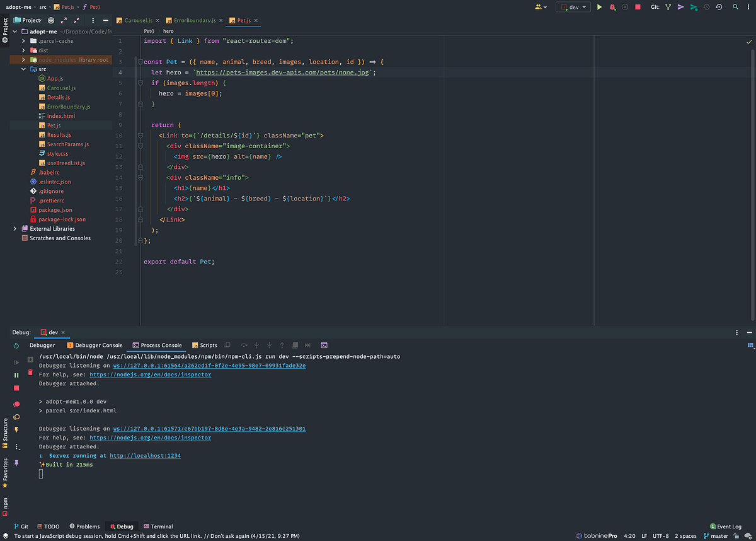756x541 pixels.
Task: Open Tabnine Pro from the status bar
Action: pos(598,535)
